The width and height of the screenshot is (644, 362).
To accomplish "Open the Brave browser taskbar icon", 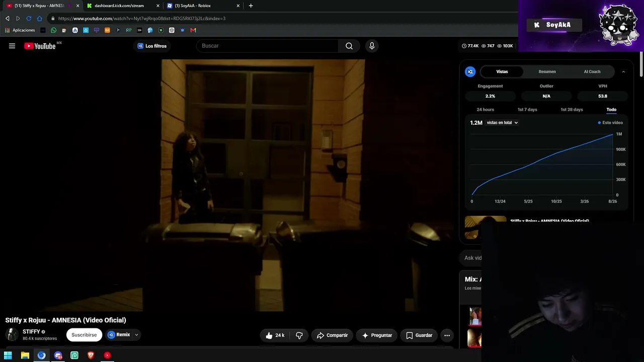I will point(91,355).
